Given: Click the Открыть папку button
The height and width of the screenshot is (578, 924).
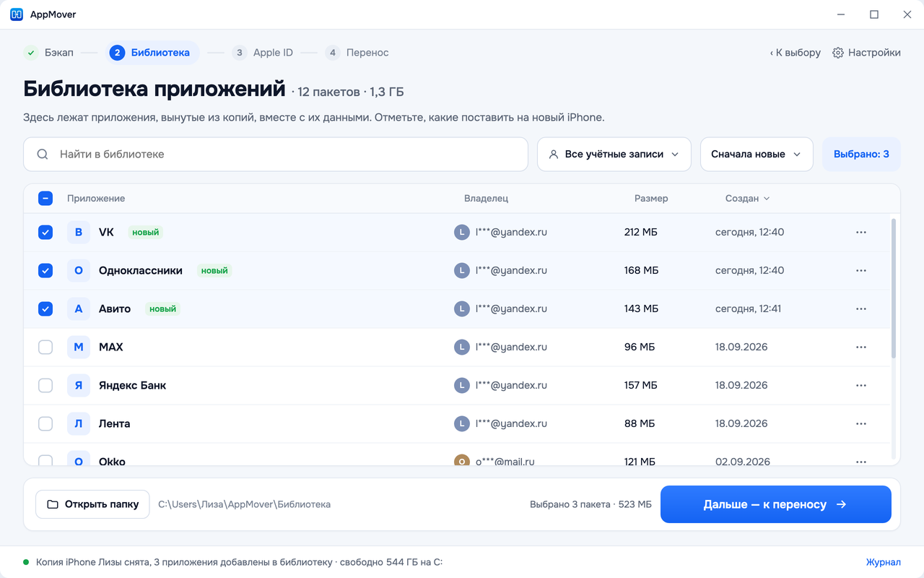Looking at the screenshot, I should click(92, 504).
